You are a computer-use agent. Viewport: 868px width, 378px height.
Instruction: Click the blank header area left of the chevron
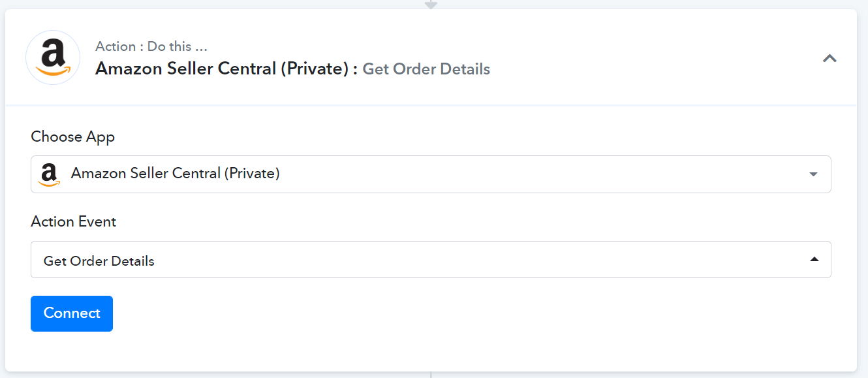[653, 58]
